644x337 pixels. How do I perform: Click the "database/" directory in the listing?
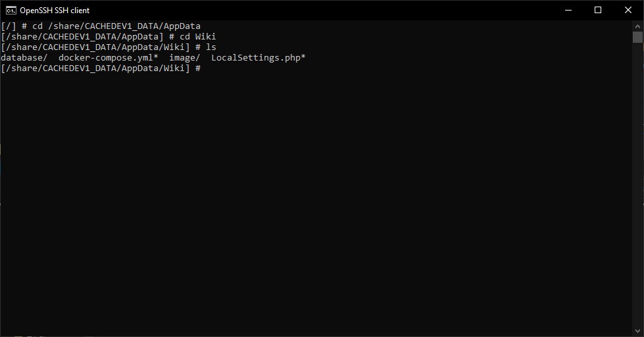24,58
